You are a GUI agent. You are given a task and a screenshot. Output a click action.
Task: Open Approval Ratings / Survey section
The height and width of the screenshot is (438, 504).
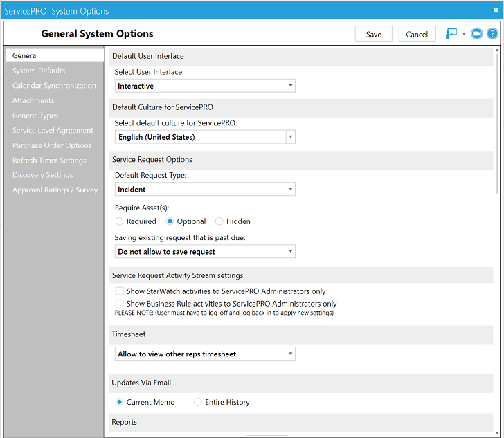[x=55, y=190]
